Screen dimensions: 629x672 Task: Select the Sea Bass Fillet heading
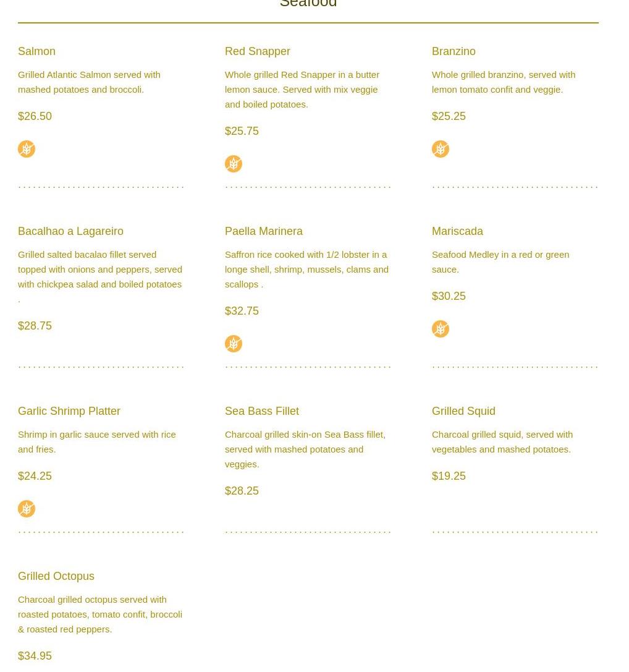point(262,412)
